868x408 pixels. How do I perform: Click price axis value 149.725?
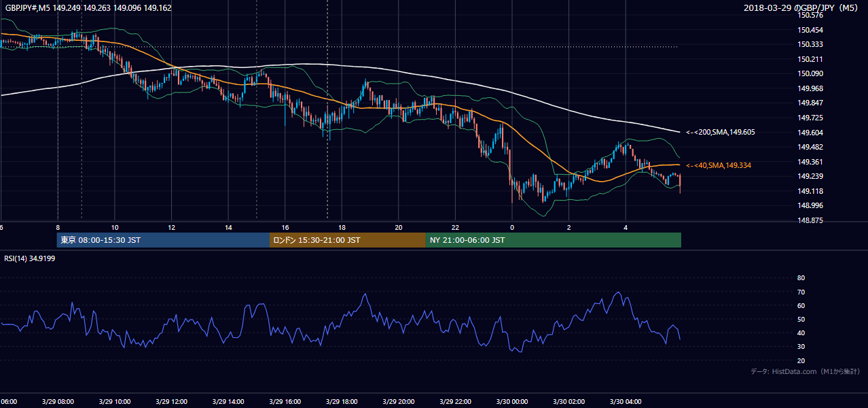point(810,118)
